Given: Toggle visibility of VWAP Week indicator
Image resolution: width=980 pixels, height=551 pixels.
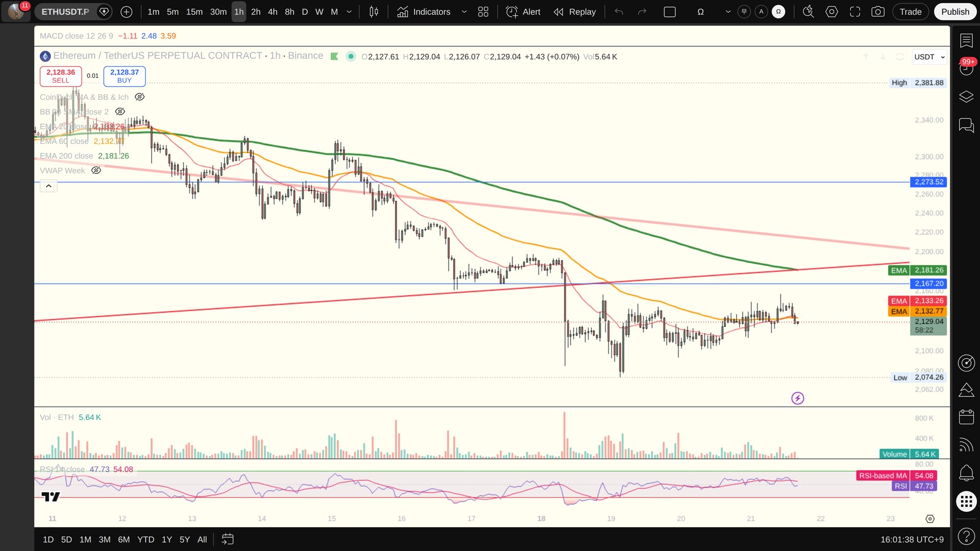Looking at the screenshot, I should (96, 170).
